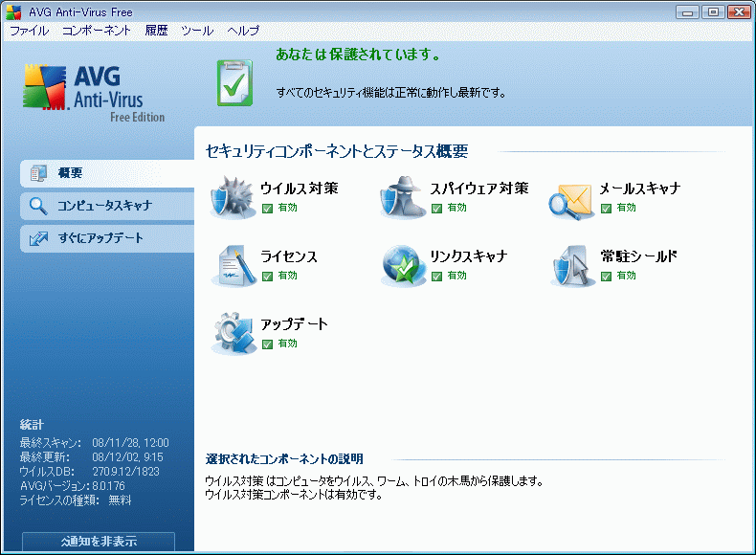The image size is (756, 555).
Task: Click the 最終更新 date value 08/12/02
Action: pos(128,457)
